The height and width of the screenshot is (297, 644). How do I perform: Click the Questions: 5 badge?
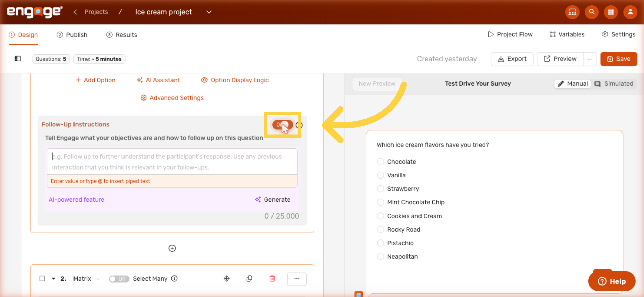coord(51,59)
